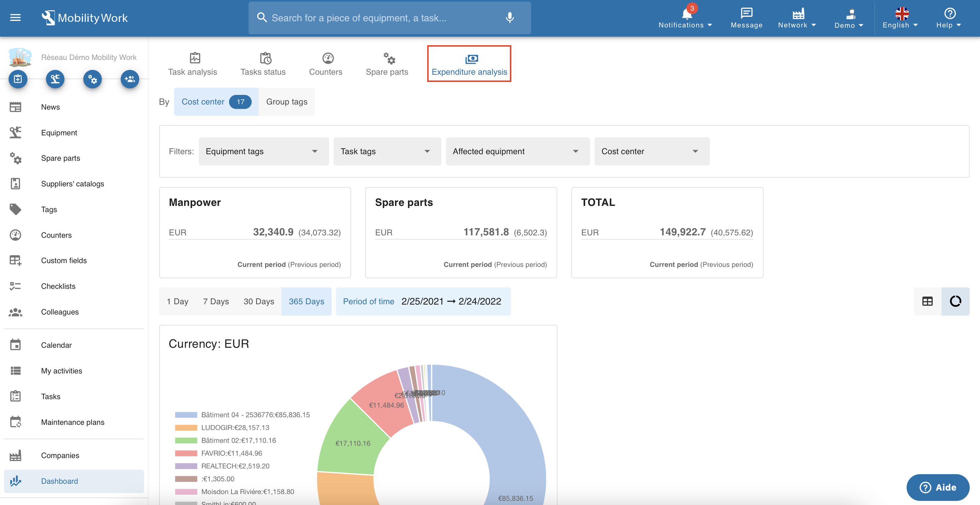The height and width of the screenshot is (505, 980).
Task: Open the Period of time date range
Action: click(423, 301)
